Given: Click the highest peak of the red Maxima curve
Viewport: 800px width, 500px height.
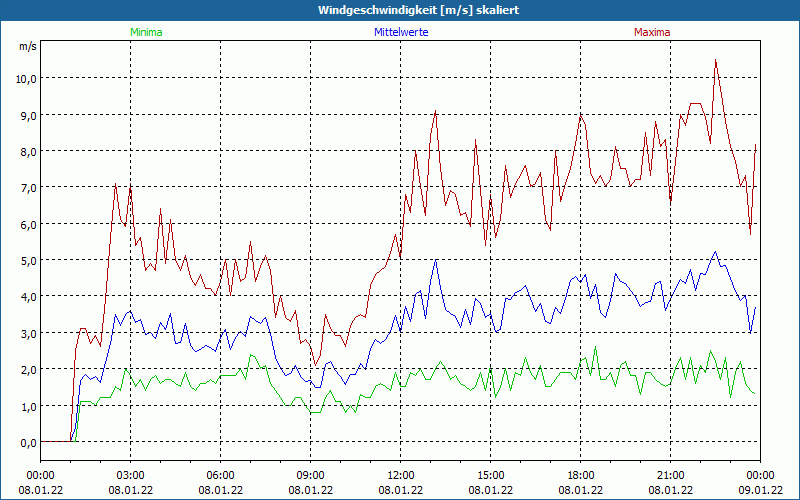Looking at the screenshot, I should click(715, 60).
